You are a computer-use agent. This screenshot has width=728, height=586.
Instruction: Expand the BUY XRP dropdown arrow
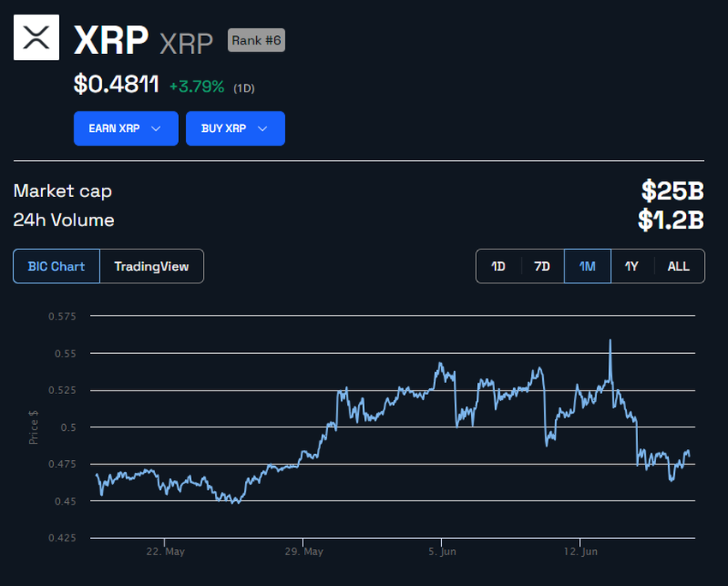[263, 129]
